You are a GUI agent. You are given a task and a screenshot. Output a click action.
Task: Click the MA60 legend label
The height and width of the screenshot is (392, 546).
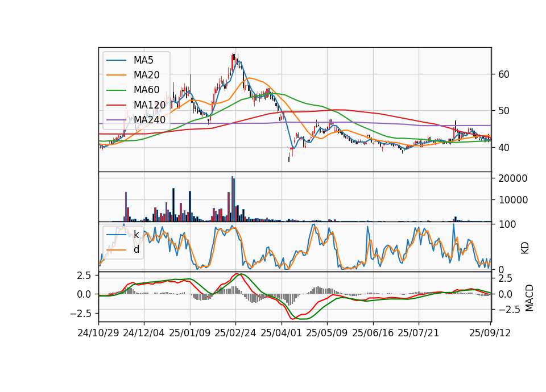click(146, 90)
